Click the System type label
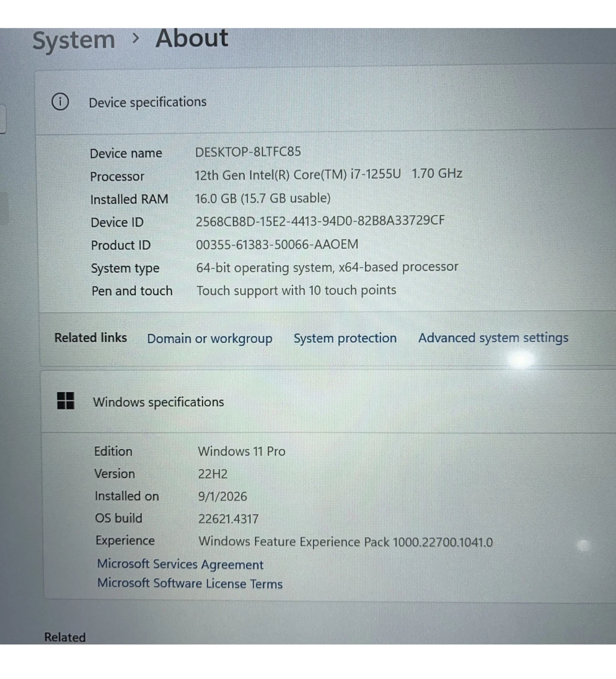 [125, 269]
